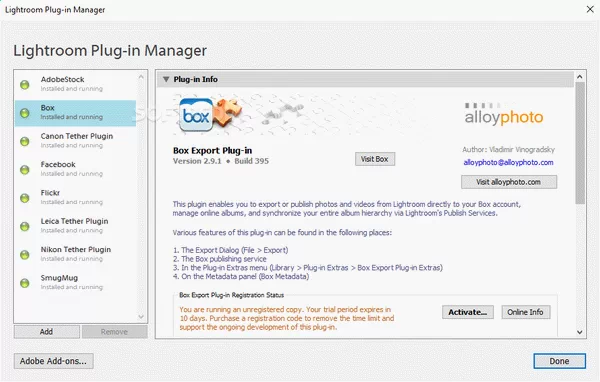This screenshot has width=600, height=382.
Task: Click the info panel vertical scrollbar thumb
Action: pyautogui.click(x=580, y=143)
